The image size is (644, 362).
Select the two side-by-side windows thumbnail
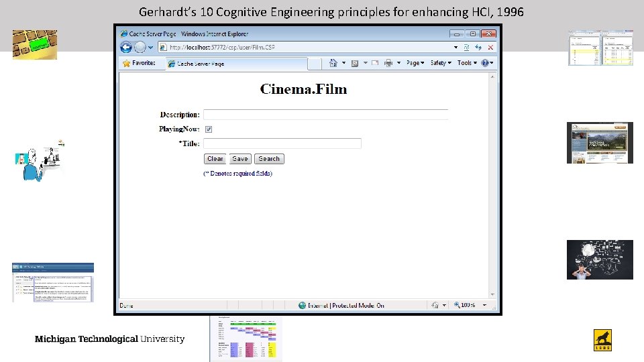[x=600, y=48]
